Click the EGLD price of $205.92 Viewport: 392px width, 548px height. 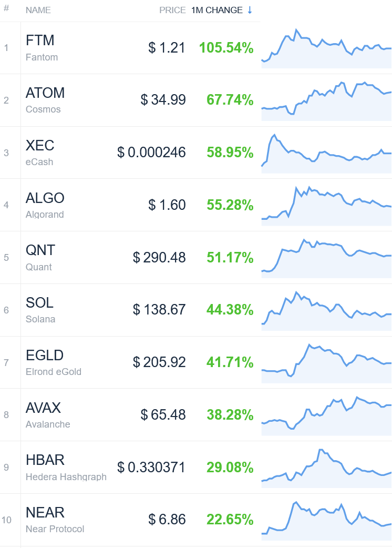159,362
